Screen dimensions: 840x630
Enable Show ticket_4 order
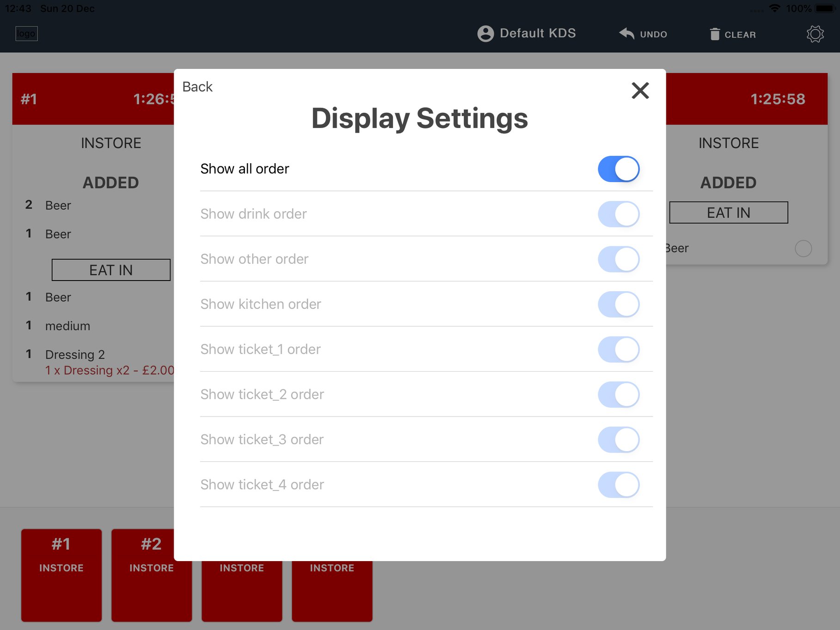tap(619, 485)
